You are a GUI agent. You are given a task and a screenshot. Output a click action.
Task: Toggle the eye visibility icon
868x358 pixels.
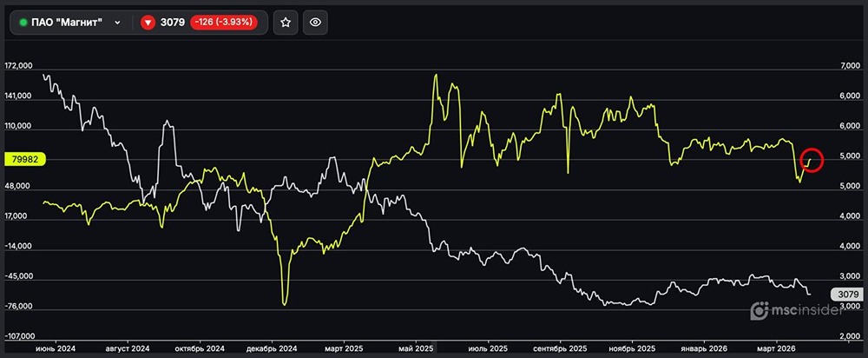(316, 23)
